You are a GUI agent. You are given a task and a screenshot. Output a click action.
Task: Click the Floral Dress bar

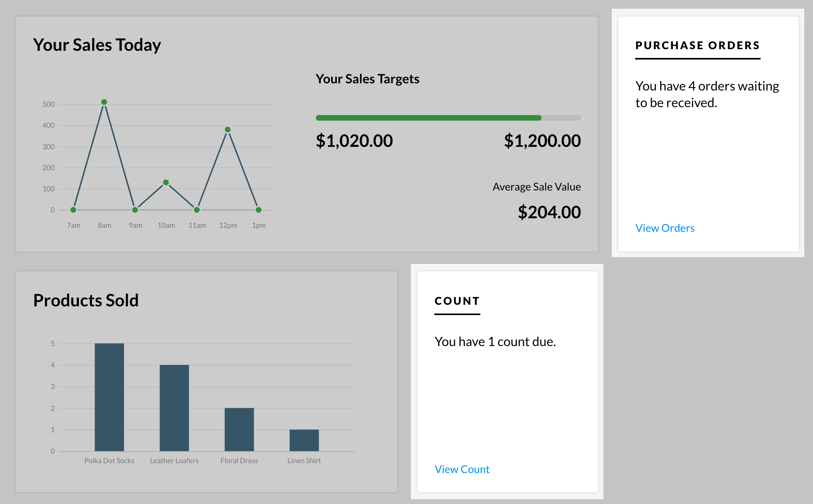coord(239,429)
